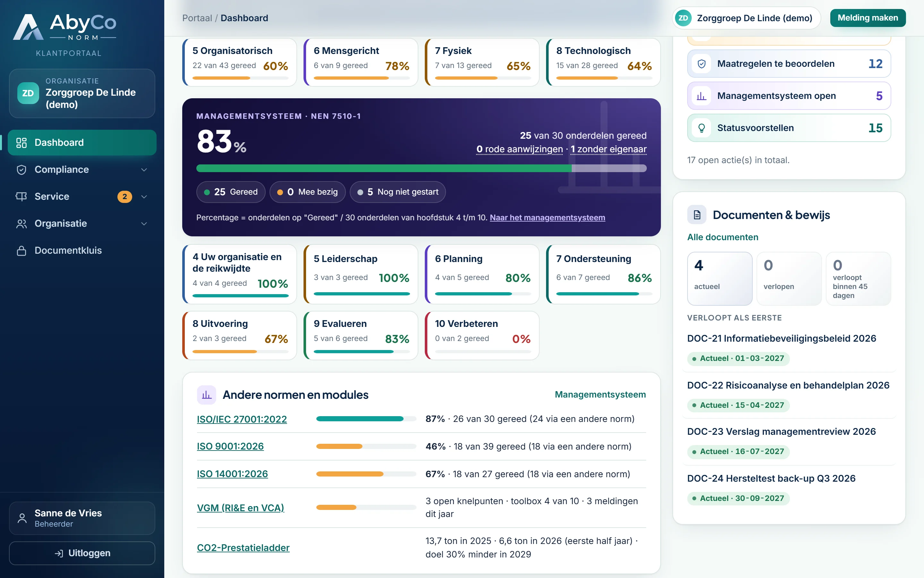This screenshot has height=578, width=924.
Task: Click the Uitloggen button
Action: pyautogui.click(x=82, y=553)
